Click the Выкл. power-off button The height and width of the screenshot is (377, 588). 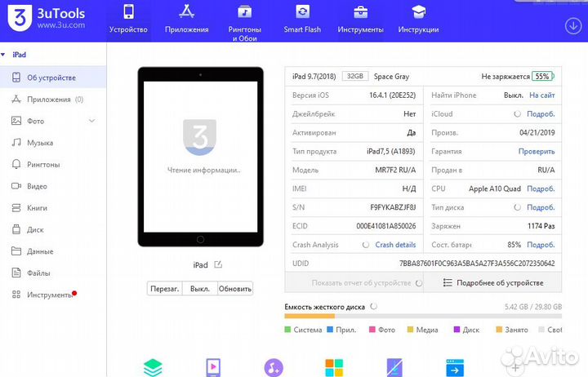(200, 289)
